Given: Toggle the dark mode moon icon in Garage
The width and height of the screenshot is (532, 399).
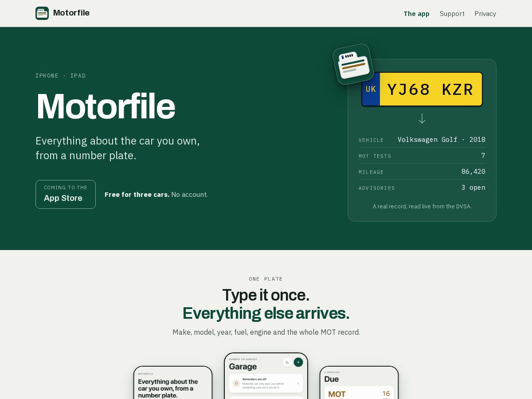Looking at the screenshot, I should pyautogui.click(x=287, y=362).
